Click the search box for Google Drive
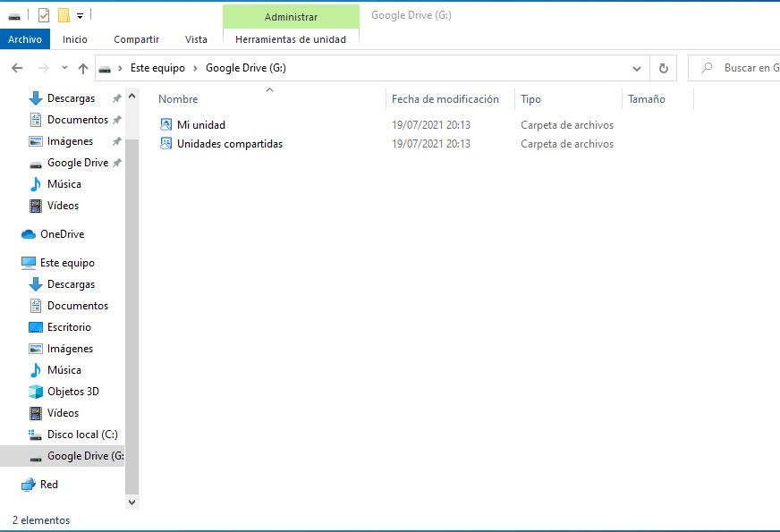This screenshot has width=780, height=532. click(x=744, y=68)
